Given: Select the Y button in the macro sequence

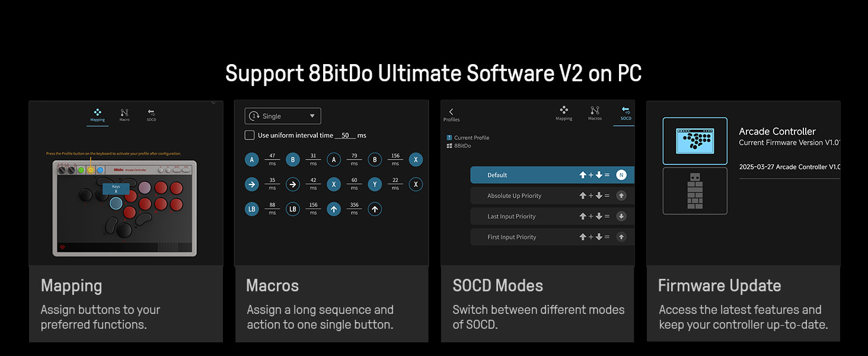Looking at the screenshot, I should tap(375, 185).
